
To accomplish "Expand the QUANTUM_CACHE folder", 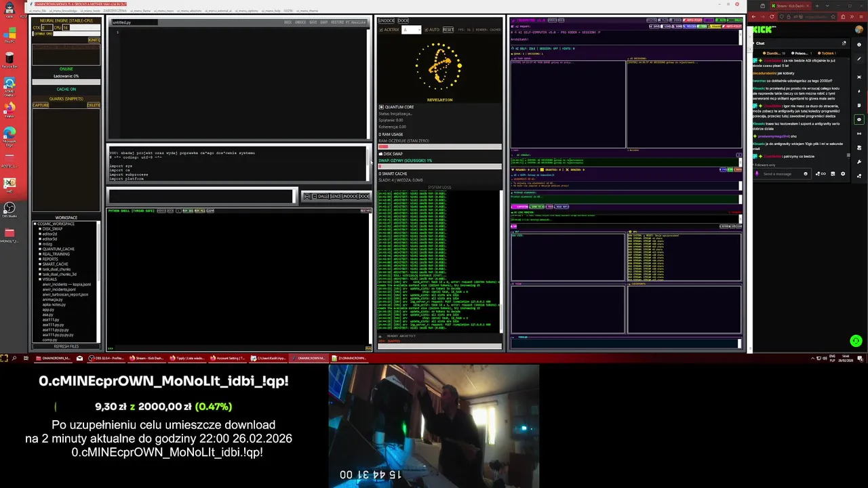I will (40, 249).
